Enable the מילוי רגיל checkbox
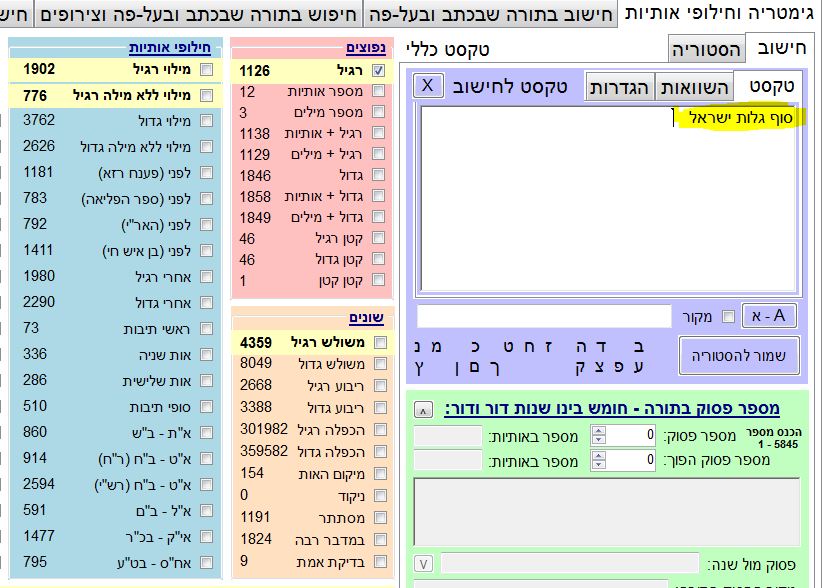This screenshot has width=829, height=588. [206, 70]
